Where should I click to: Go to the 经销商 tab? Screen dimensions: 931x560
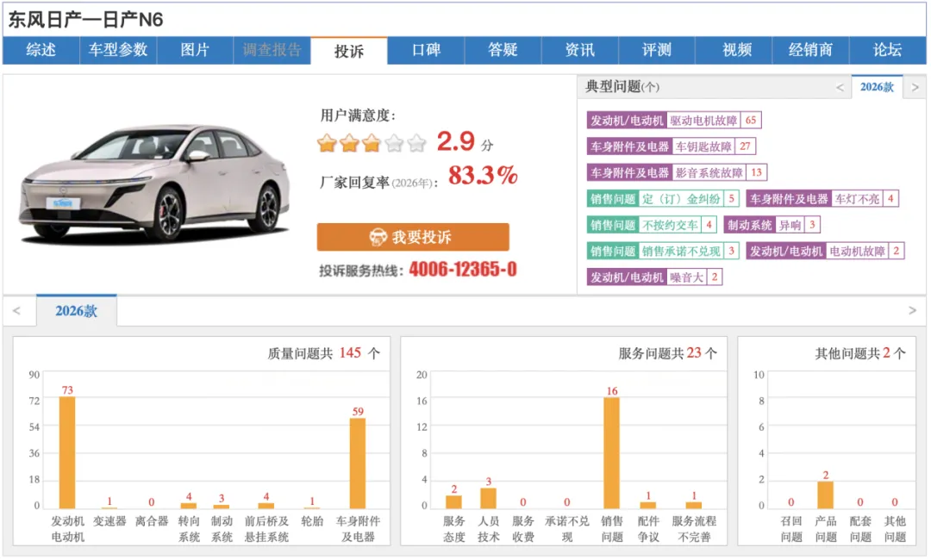coord(810,50)
